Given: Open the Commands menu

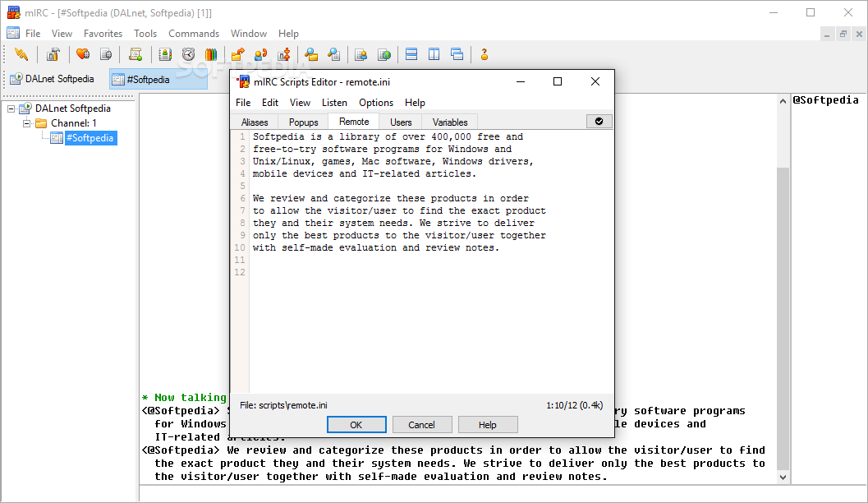Looking at the screenshot, I should tap(194, 33).
